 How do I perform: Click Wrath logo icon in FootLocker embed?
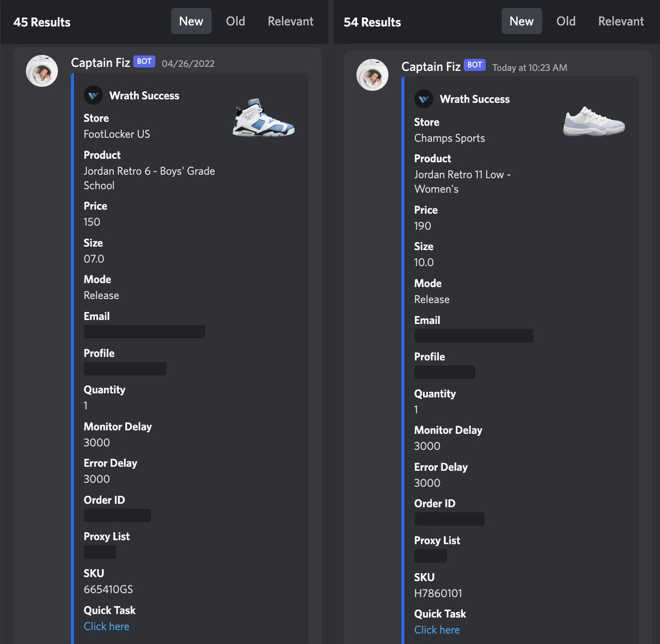tap(93, 95)
